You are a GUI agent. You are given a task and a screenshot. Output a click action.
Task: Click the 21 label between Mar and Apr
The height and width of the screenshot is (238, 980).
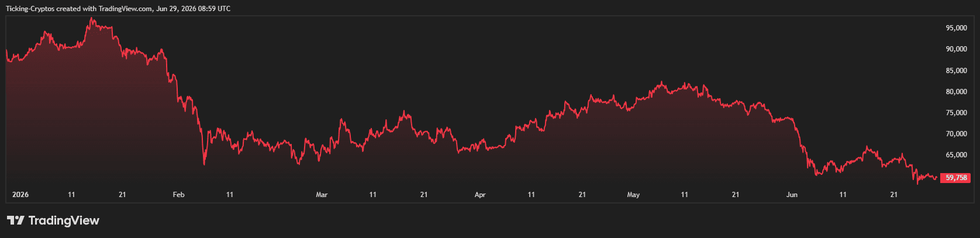pos(424,195)
